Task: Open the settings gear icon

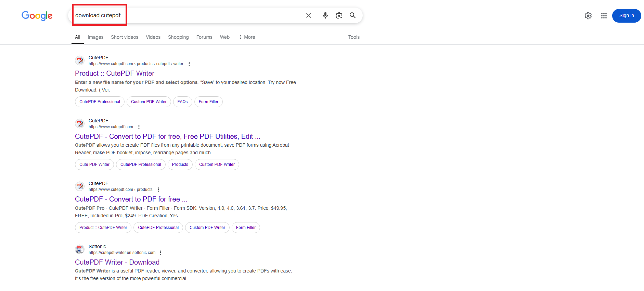Action: [588, 16]
